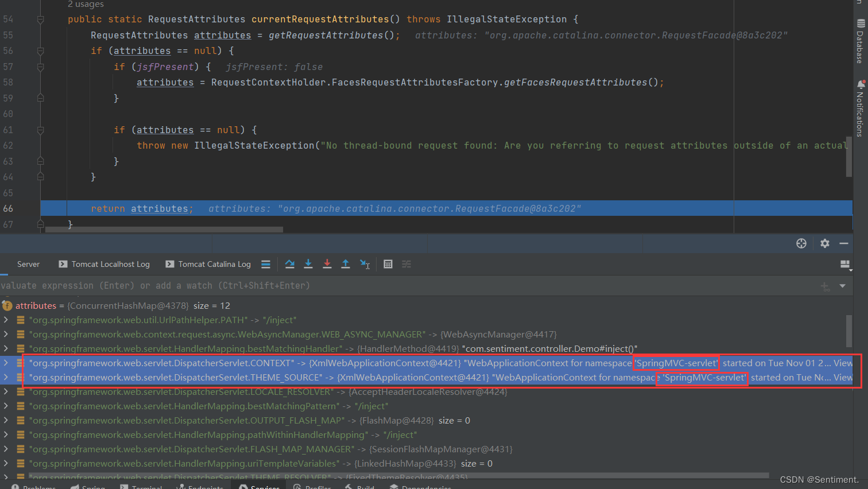Expand the pathWithinHandlerMapping entry
Image resolution: width=868 pixels, height=489 pixels.
6,435
